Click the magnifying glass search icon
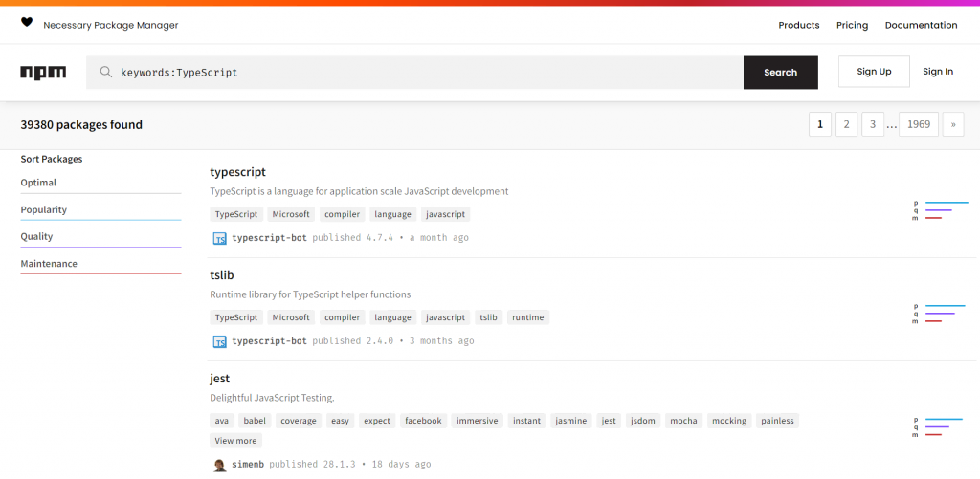The width and height of the screenshot is (980, 479). pyautogui.click(x=106, y=72)
